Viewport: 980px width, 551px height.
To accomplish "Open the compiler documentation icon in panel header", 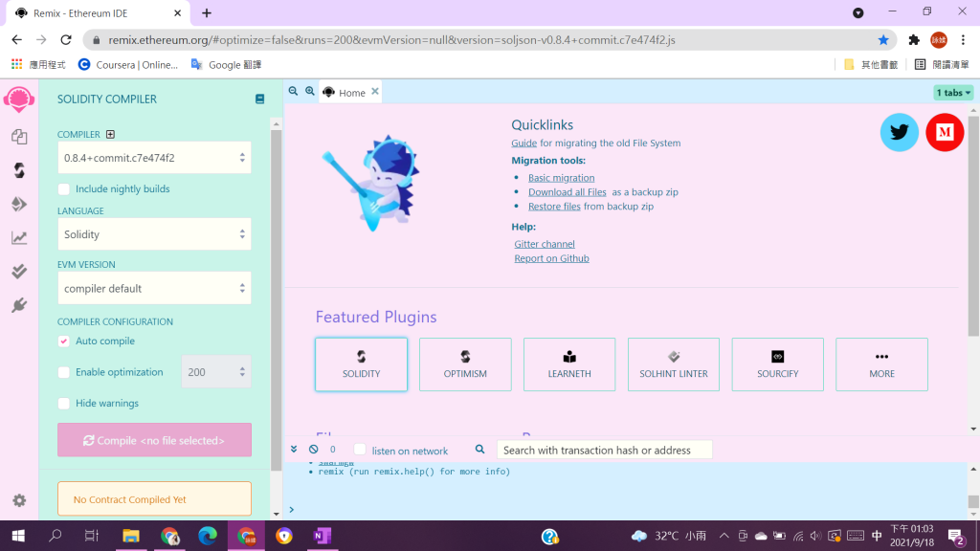I will pos(259,99).
